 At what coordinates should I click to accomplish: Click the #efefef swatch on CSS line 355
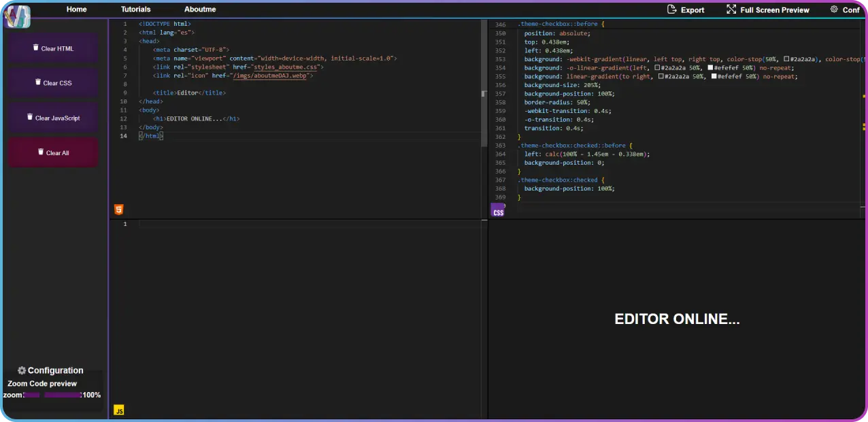pyautogui.click(x=714, y=77)
